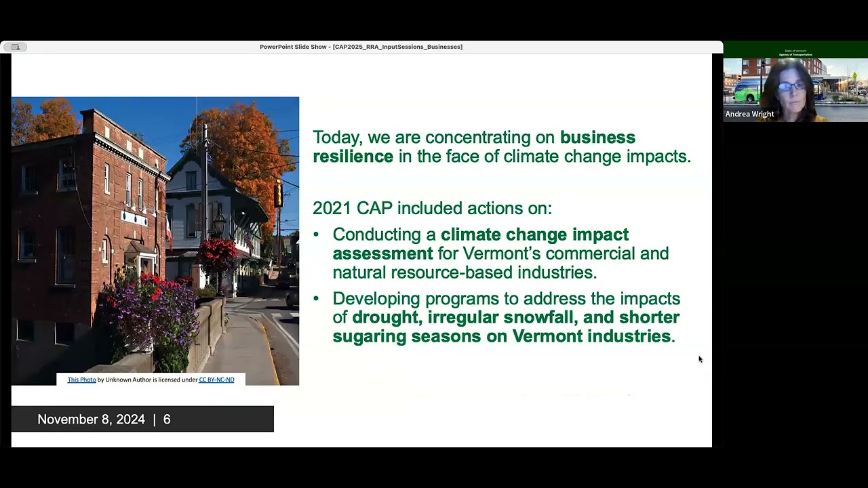This screenshot has width=868, height=488.
Task: Click the PowerPoint Slide Show window title
Action: click(x=361, y=47)
